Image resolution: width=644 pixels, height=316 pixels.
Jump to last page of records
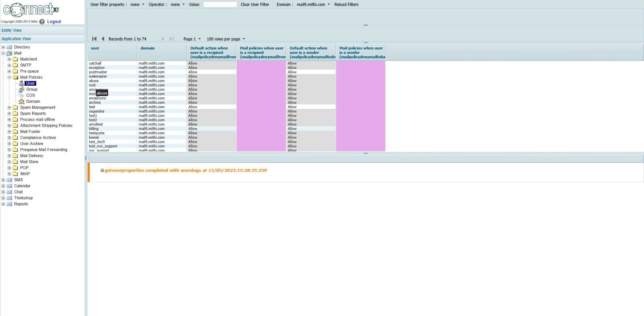171,39
